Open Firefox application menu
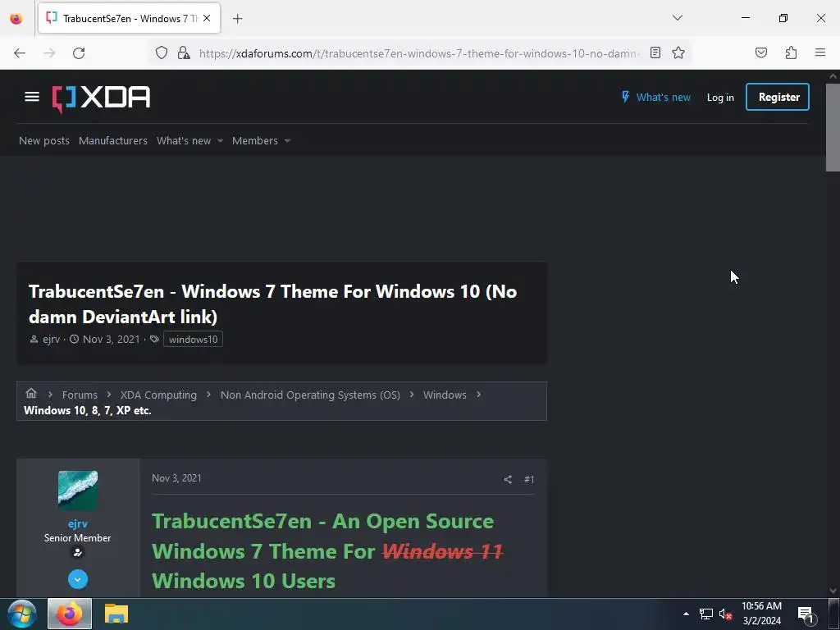Image resolution: width=840 pixels, height=630 pixels. point(820,52)
